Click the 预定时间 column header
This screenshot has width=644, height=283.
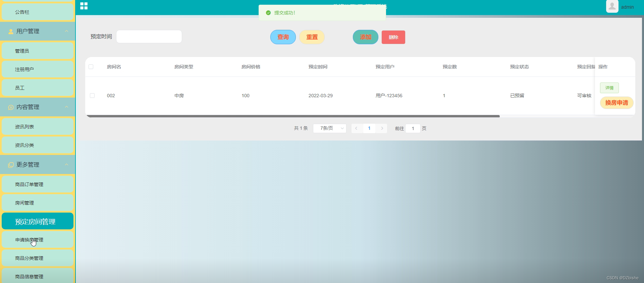point(318,67)
